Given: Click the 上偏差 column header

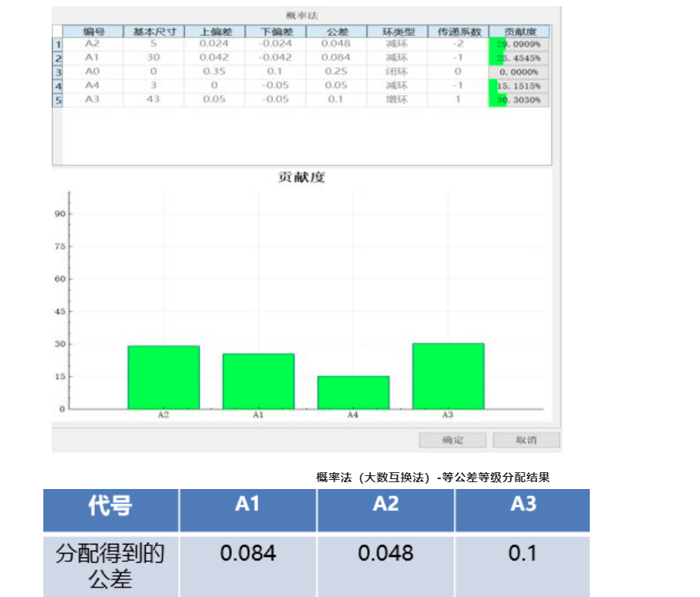Looking at the screenshot, I should click(x=214, y=30).
